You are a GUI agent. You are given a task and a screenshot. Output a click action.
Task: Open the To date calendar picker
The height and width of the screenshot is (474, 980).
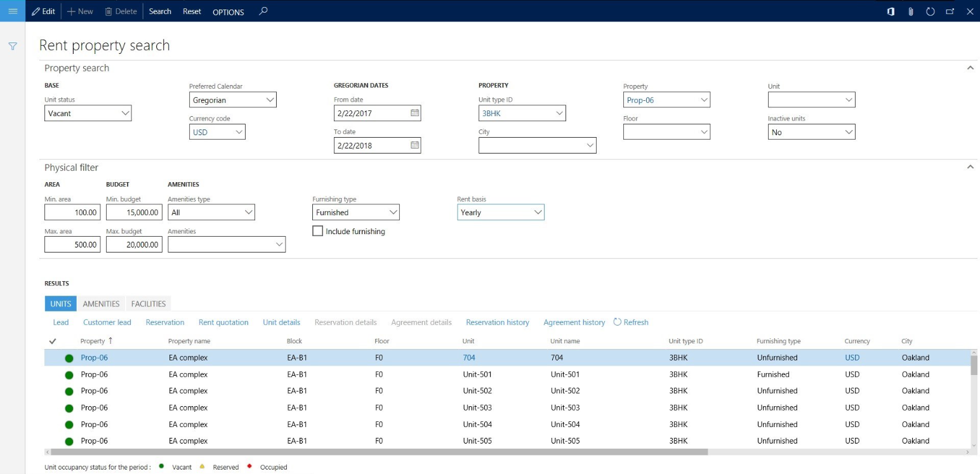[414, 145]
